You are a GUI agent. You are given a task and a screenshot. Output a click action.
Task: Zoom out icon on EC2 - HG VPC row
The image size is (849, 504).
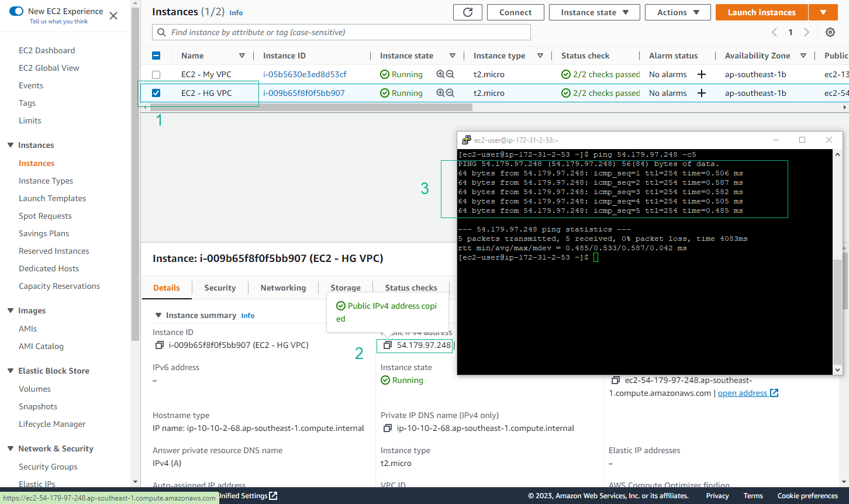point(450,93)
